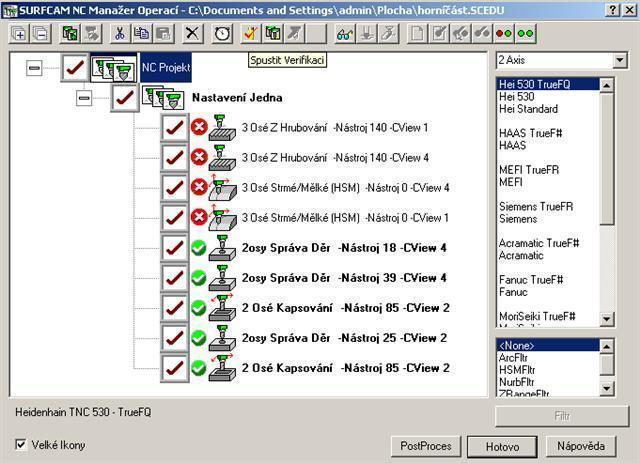Click the red-green dots toolbar icon

504,33
